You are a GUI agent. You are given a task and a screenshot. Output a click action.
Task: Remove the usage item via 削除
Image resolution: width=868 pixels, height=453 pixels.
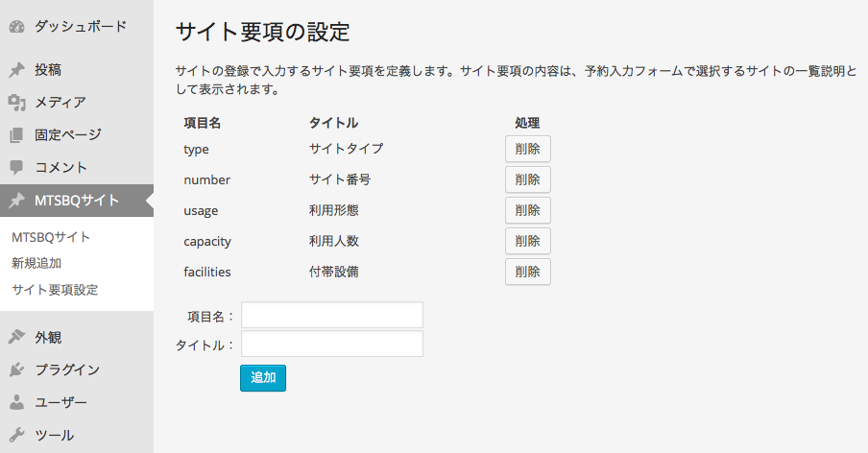click(x=527, y=210)
